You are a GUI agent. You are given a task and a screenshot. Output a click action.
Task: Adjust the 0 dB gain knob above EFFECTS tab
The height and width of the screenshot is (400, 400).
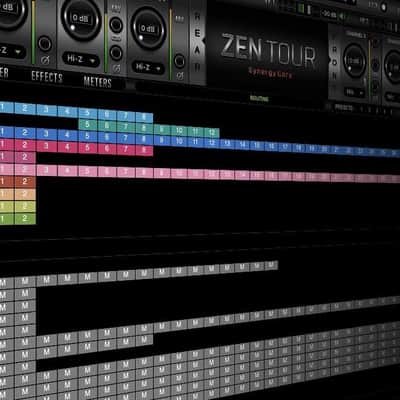pyautogui.click(x=80, y=19)
